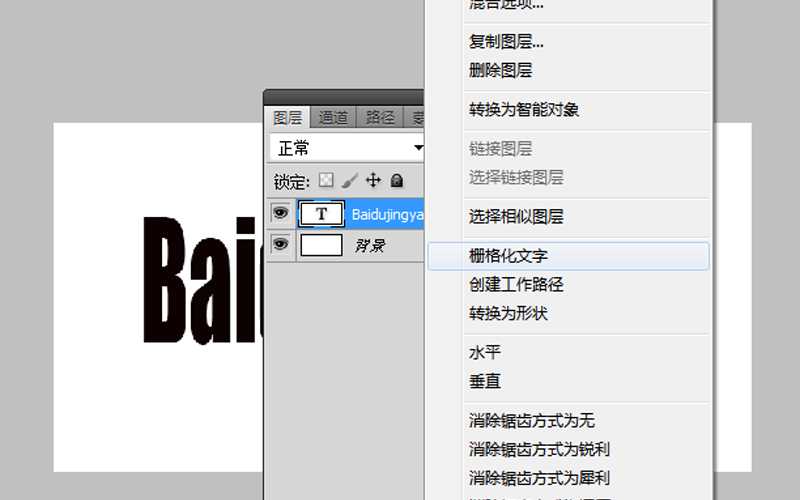
Task: Choose 创建工作路径 menu entry
Action: coord(568,284)
